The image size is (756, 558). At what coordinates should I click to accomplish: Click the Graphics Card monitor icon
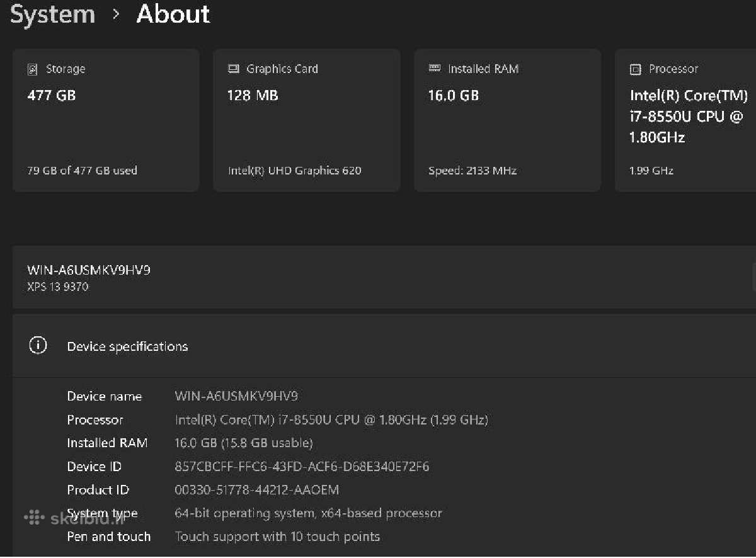point(233,69)
